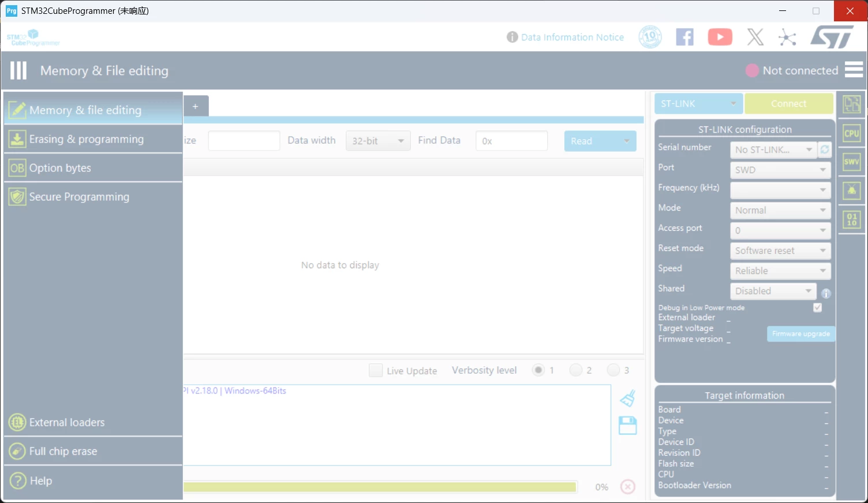
Task: Select Memory & file editing menu
Action: click(x=93, y=110)
